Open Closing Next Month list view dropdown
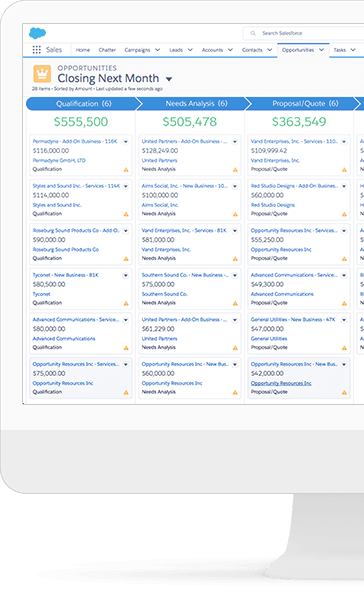 (169, 79)
